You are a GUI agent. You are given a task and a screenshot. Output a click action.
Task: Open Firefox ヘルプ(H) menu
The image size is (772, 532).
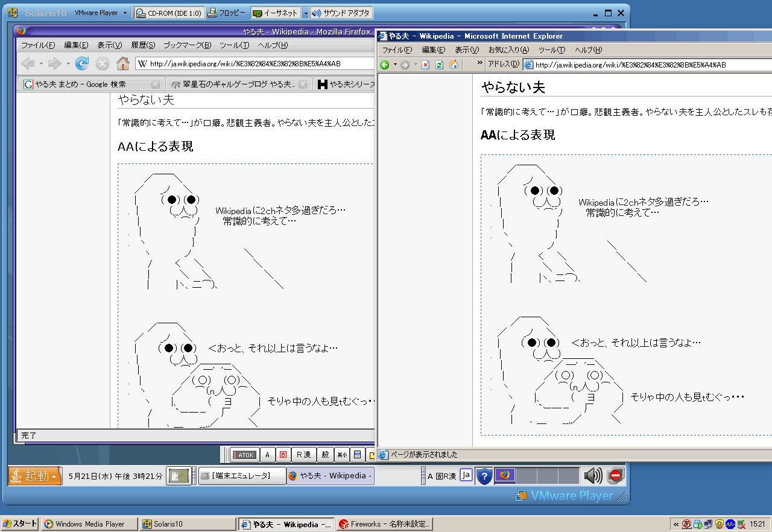click(273, 45)
